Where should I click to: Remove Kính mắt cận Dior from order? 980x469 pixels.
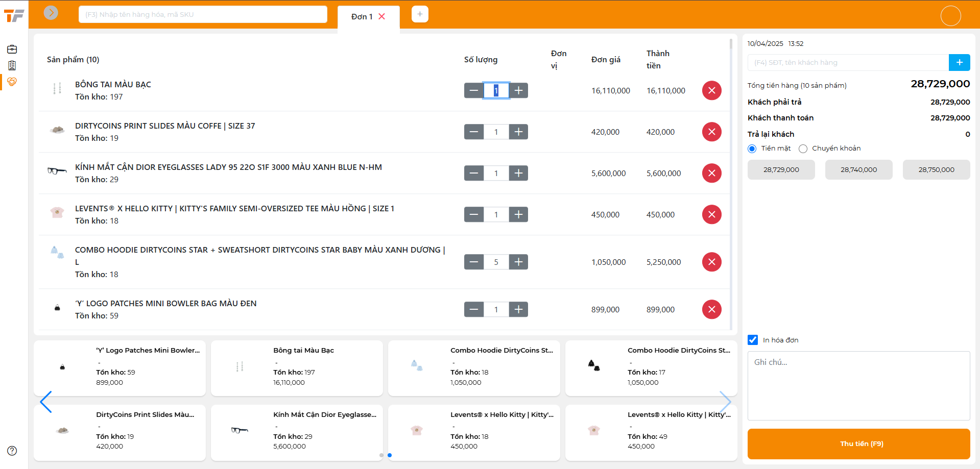click(x=711, y=173)
